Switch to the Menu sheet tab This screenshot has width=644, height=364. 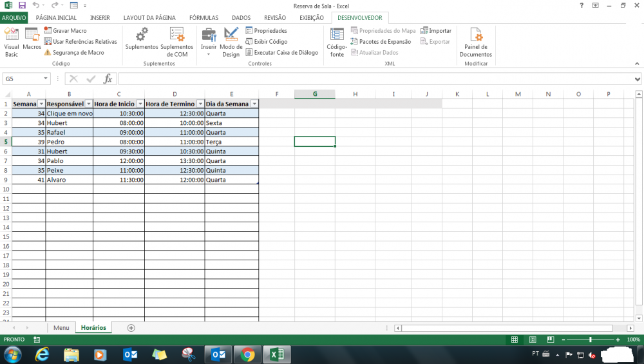point(61,328)
